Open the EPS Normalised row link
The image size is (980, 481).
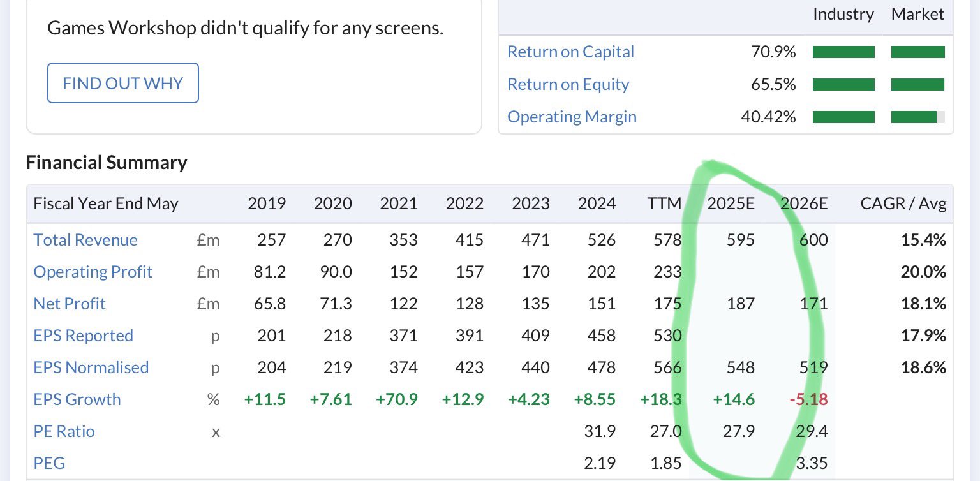point(91,367)
